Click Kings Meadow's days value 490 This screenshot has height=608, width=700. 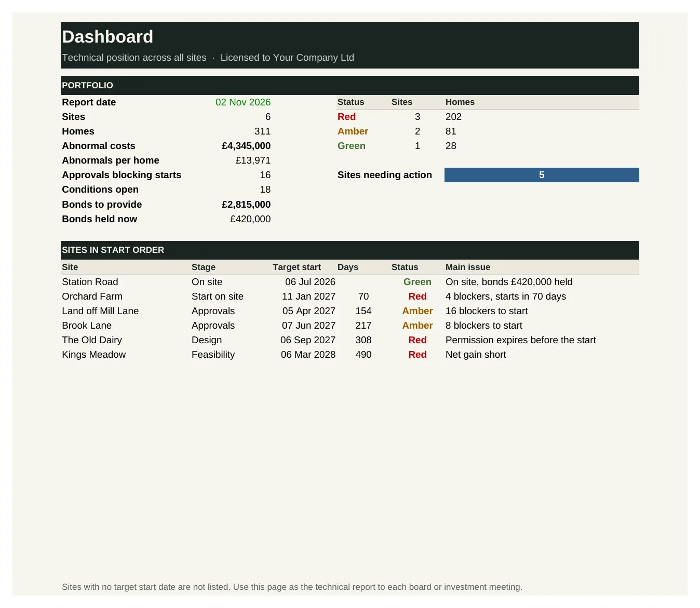pyautogui.click(x=364, y=355)
